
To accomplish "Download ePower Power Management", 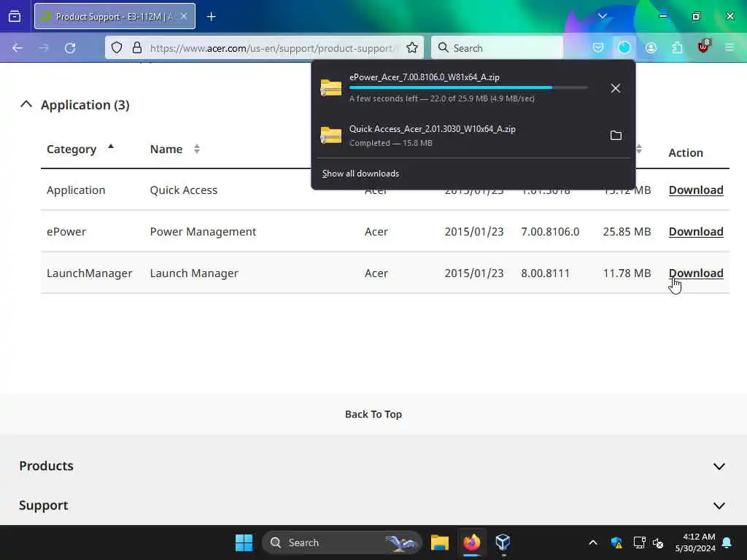I will click(x=696, y=231).
